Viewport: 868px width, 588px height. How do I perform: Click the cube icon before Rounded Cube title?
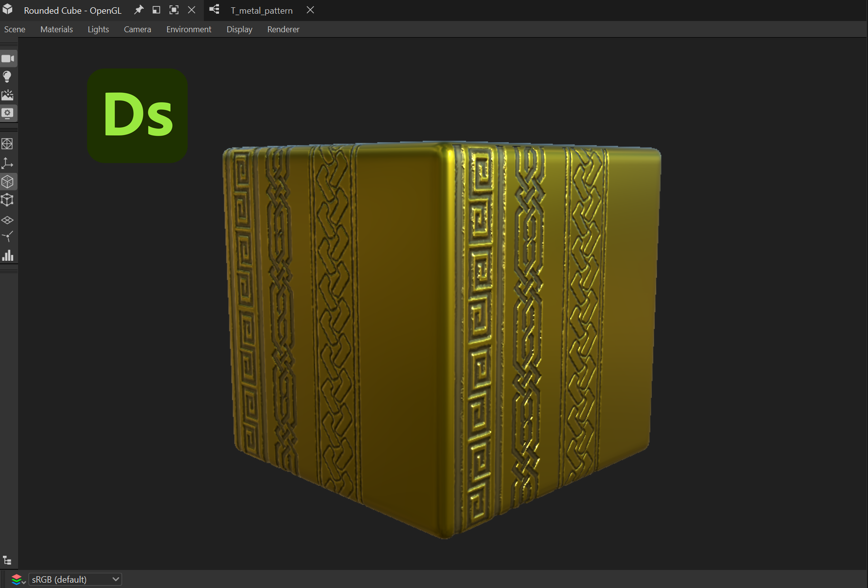(8, 9)
